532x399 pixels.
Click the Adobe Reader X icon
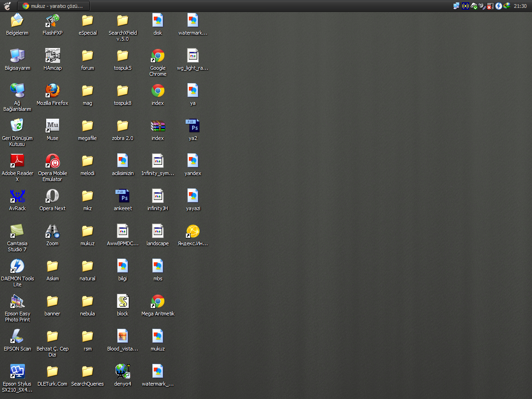pyautogui.click(x=17, y=161)
